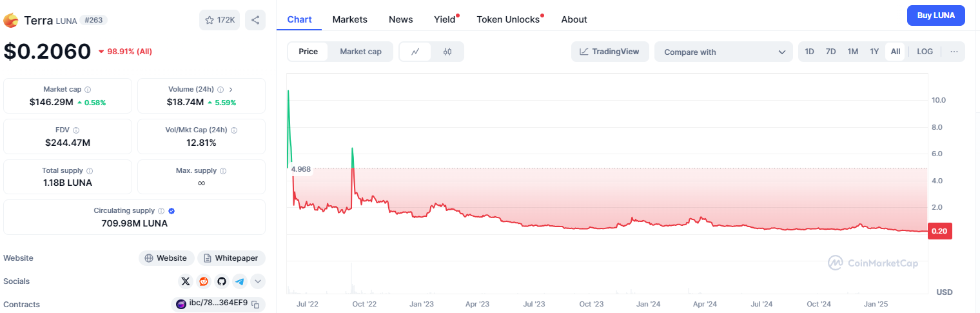
Task: Set chart range to 1D
Action: click(x=810, y=52)
